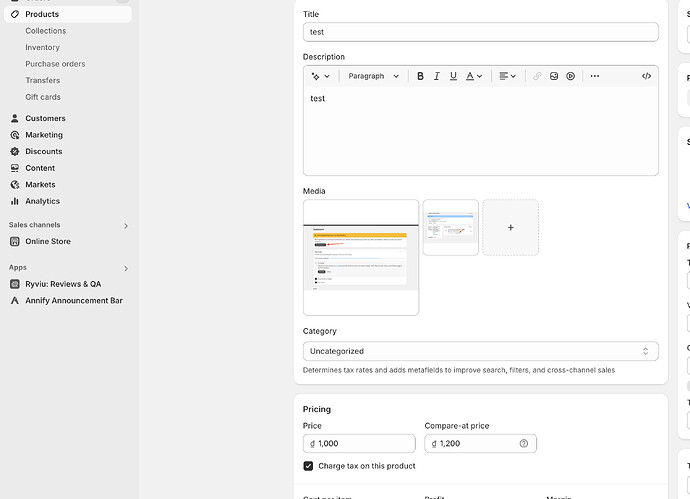The image size is (690, 499).
Task: Switch to HTML code view
Action: [646, 76]
